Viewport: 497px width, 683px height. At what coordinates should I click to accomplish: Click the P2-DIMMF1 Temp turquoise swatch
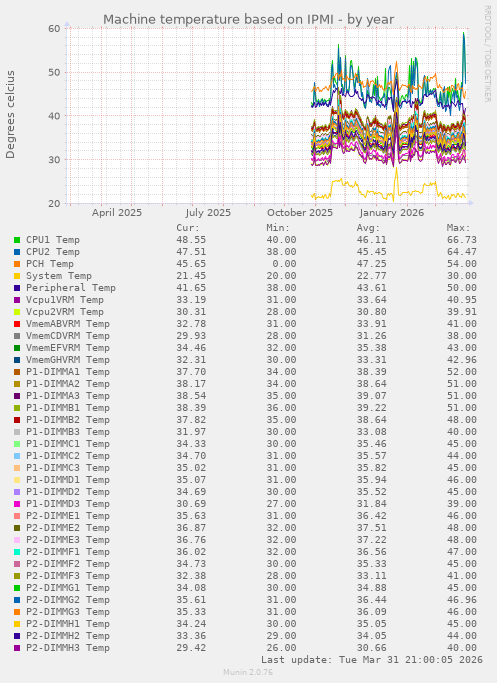click(x=17, y=552)
